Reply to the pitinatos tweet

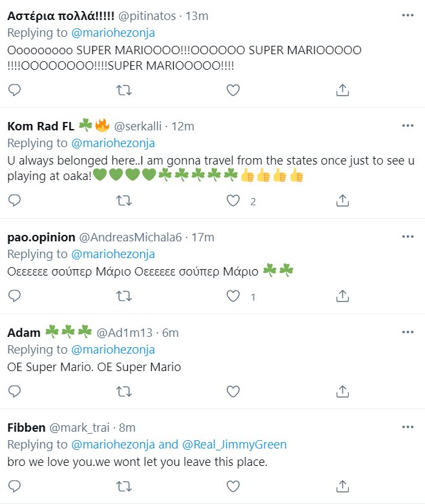coord(14,90)
